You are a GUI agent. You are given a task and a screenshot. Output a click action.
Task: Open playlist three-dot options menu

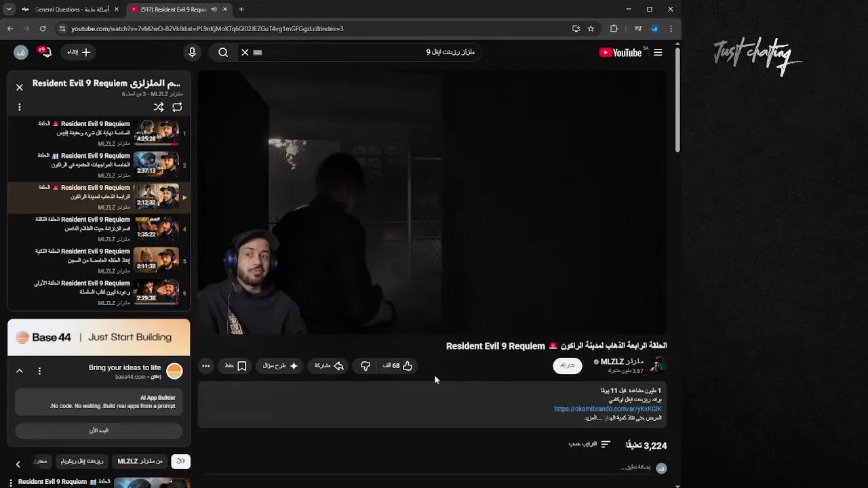(20, 107)
